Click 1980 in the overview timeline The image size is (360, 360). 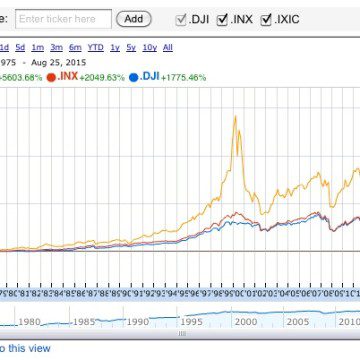click(x=30, y=322)
